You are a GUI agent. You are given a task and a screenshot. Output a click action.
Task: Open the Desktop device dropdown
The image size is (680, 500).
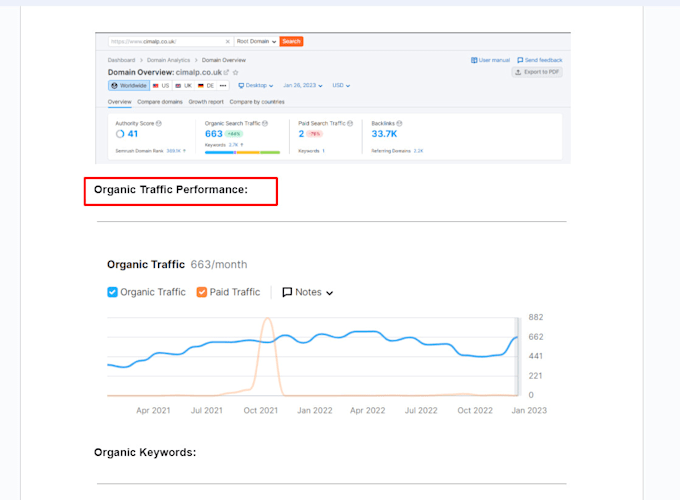(256, 85)
